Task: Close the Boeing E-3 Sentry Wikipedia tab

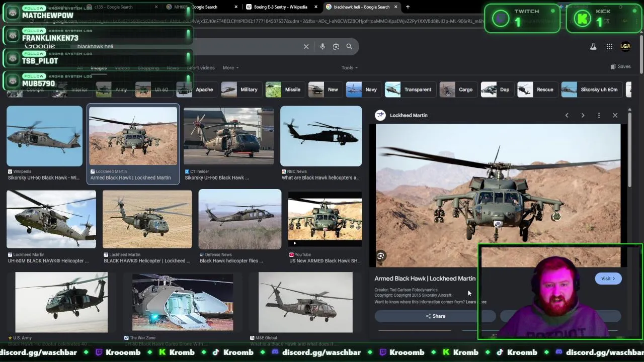Action: 316,7
